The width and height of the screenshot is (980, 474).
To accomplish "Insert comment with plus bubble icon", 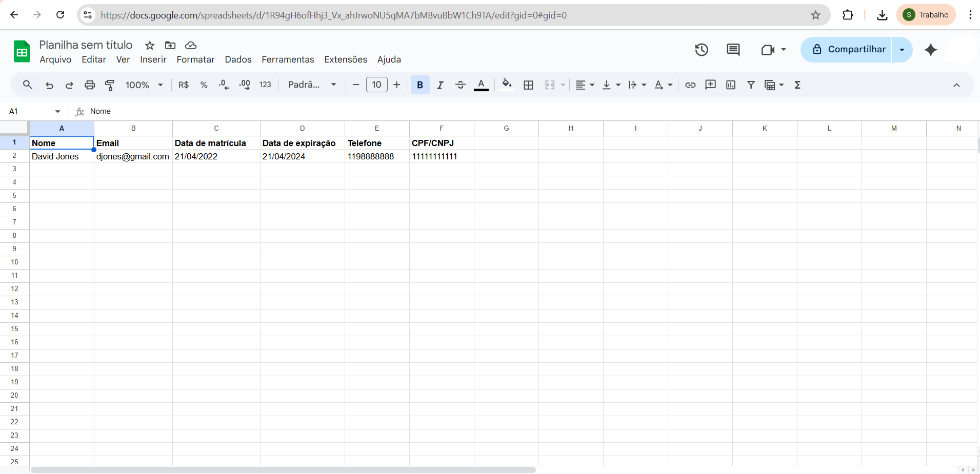I will pos(711,85).
